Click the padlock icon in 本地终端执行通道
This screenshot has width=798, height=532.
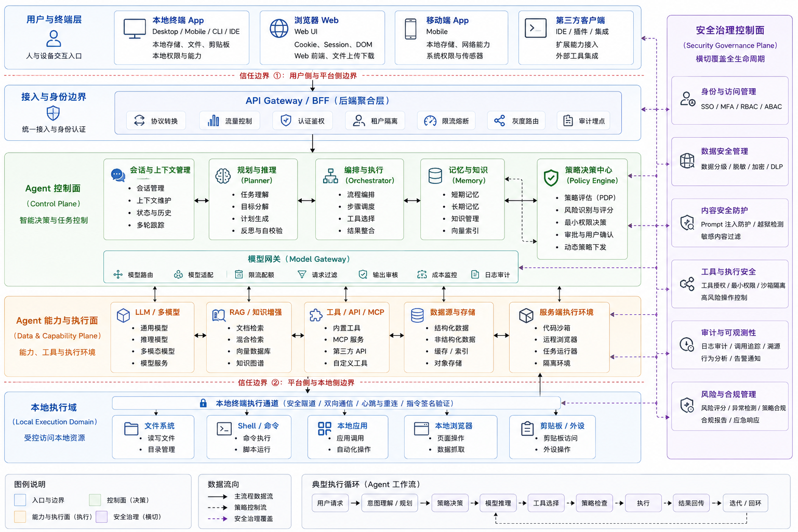pyautogui.click(x=204, y=403)
